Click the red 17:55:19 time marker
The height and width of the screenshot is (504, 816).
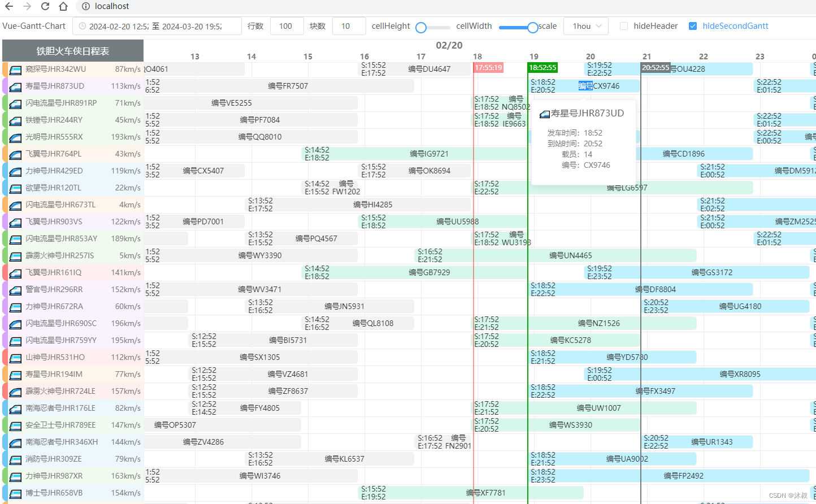tap(488, 68)
